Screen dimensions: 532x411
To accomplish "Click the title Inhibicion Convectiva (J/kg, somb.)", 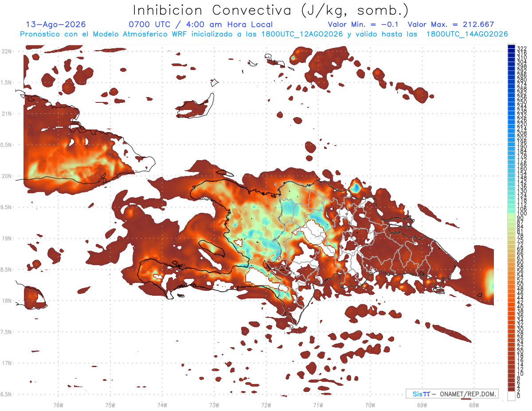I will [x=271, y=10].
